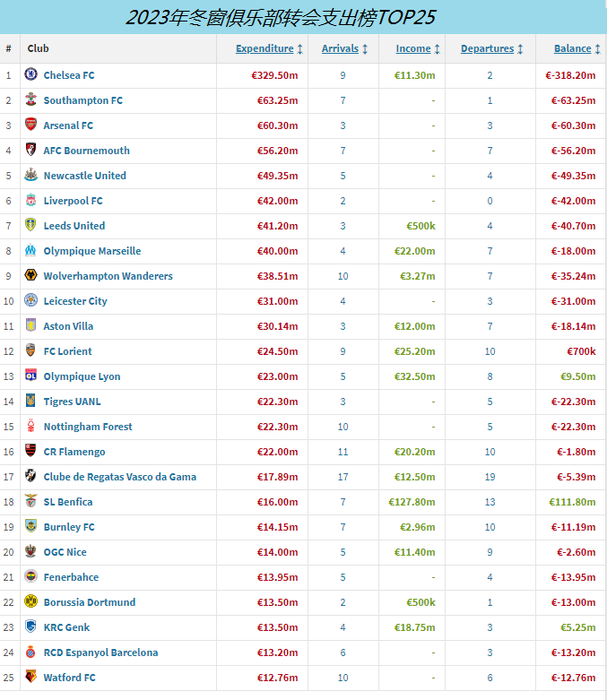Viewport: 607px width, 700px height.
Task: Sort table by Arrivals column
Action: pos(340,49)
